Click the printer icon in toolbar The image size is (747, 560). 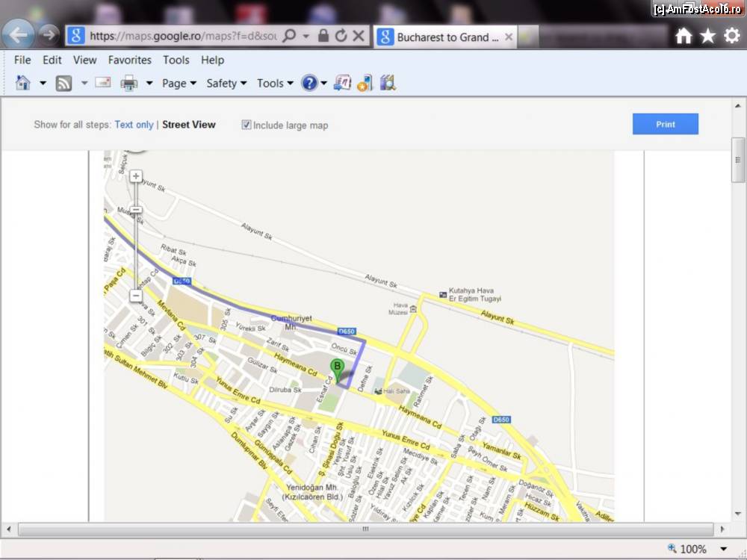coord(129,83)
